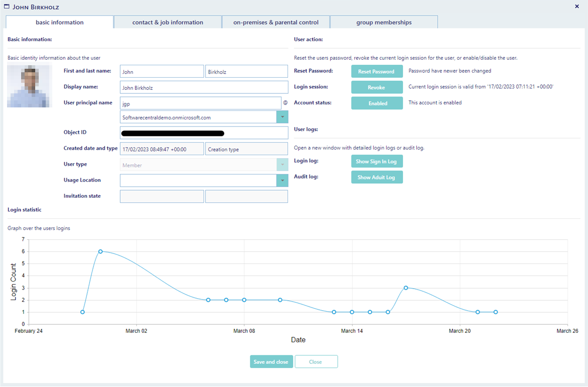Click the Show Aduit Log button
Viewport: 588px width, 387px height.
click(x=377, y=177)
